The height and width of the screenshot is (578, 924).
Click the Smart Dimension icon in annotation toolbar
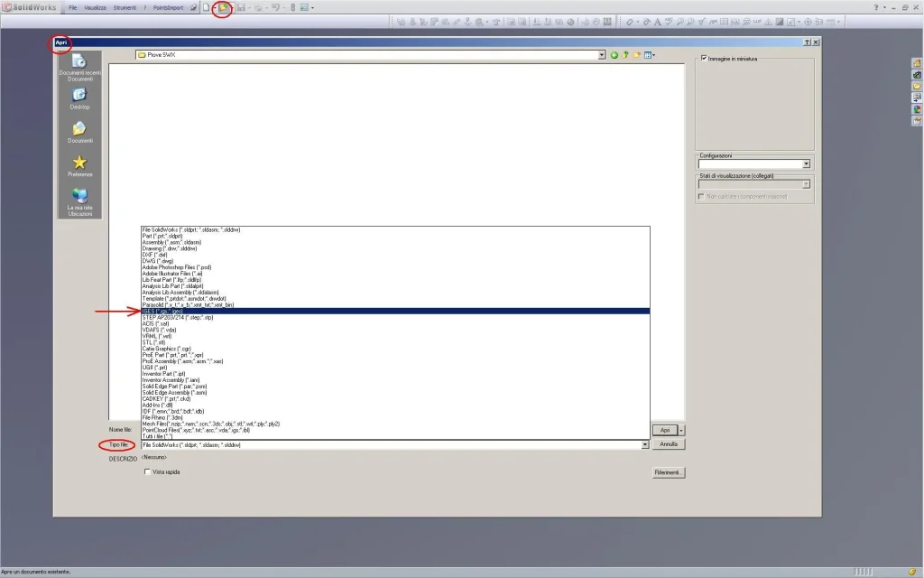point(630,22)
